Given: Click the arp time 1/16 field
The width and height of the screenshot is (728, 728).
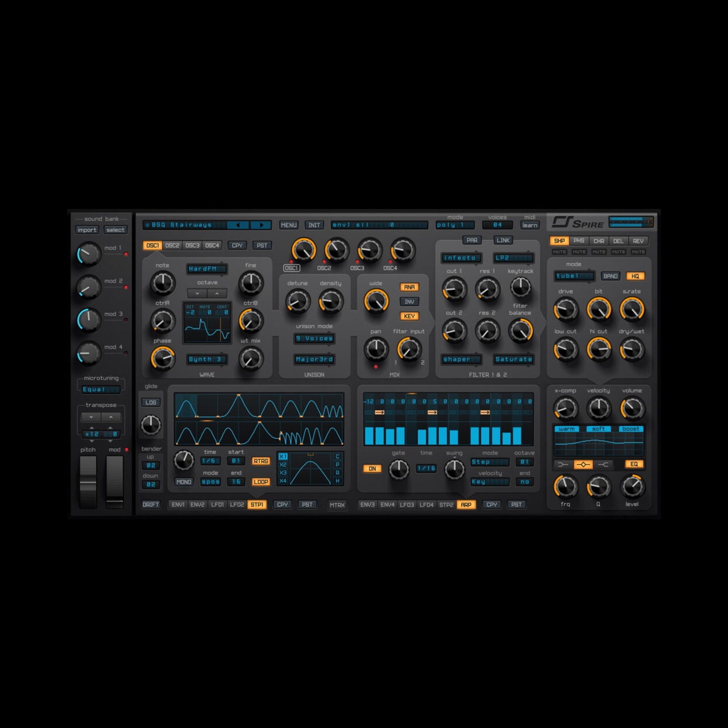Looking at the screenshot, I should point(426,469).
